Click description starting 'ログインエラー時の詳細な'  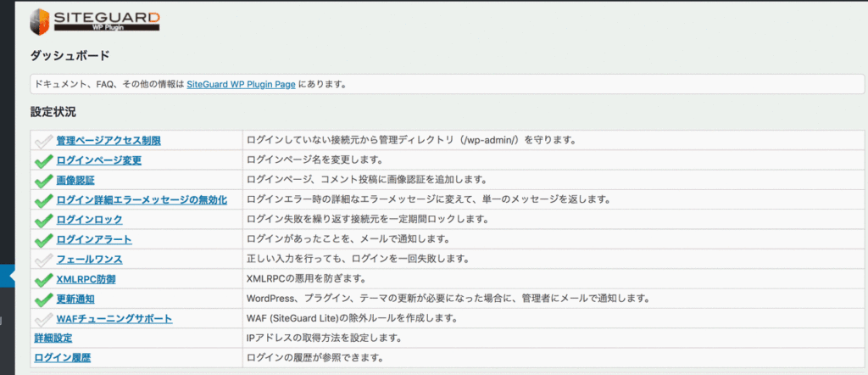point(429,199)
